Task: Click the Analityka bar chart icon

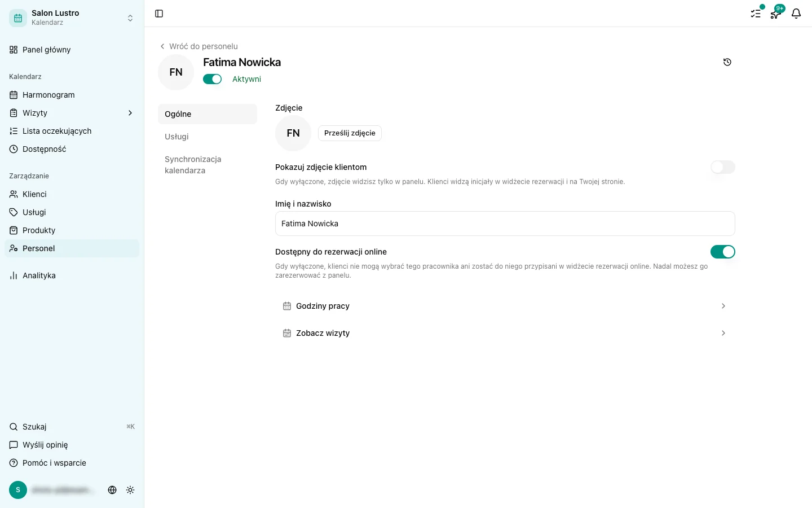Action: (14, 275)
